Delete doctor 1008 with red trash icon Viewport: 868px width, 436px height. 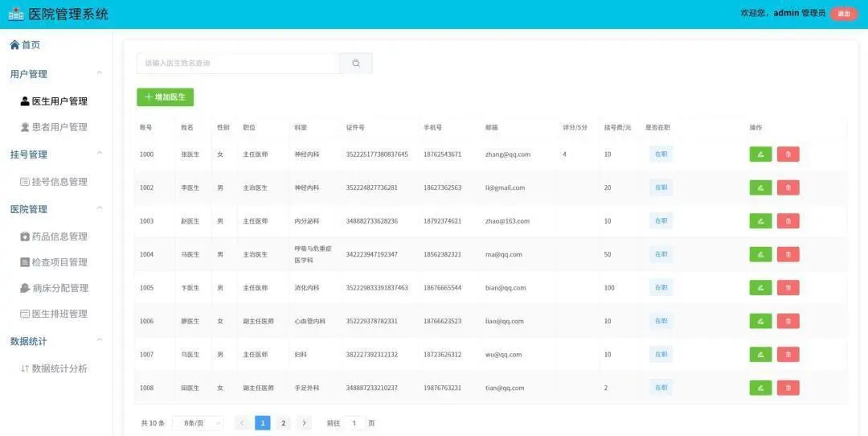pos(788,388)
